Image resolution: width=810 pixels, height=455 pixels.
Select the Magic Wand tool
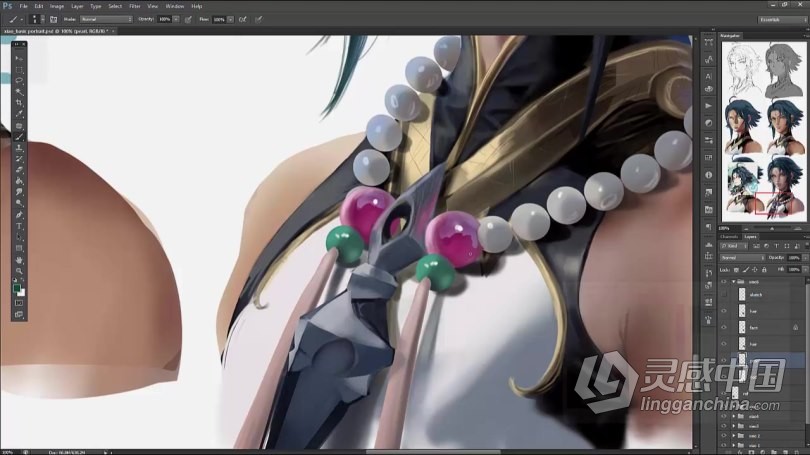(19, 92)
